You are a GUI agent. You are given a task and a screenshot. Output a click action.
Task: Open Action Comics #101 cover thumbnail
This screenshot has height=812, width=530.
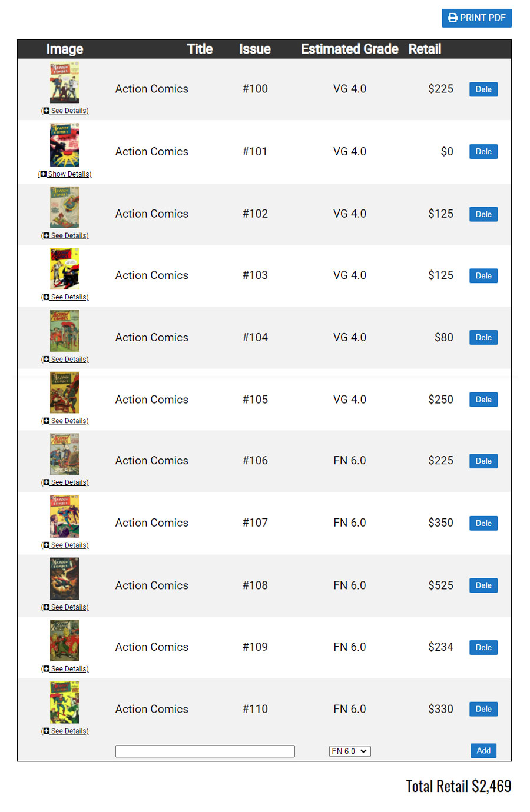tap(65, 145)
